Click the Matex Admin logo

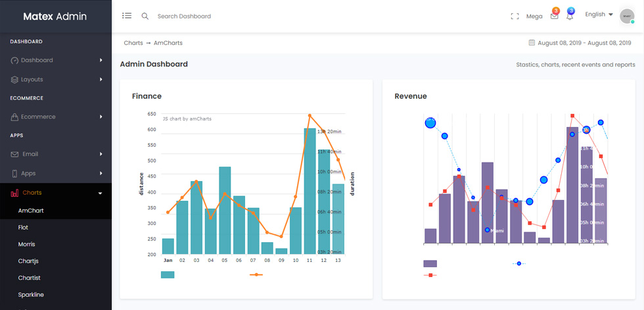tap(55, 16)
